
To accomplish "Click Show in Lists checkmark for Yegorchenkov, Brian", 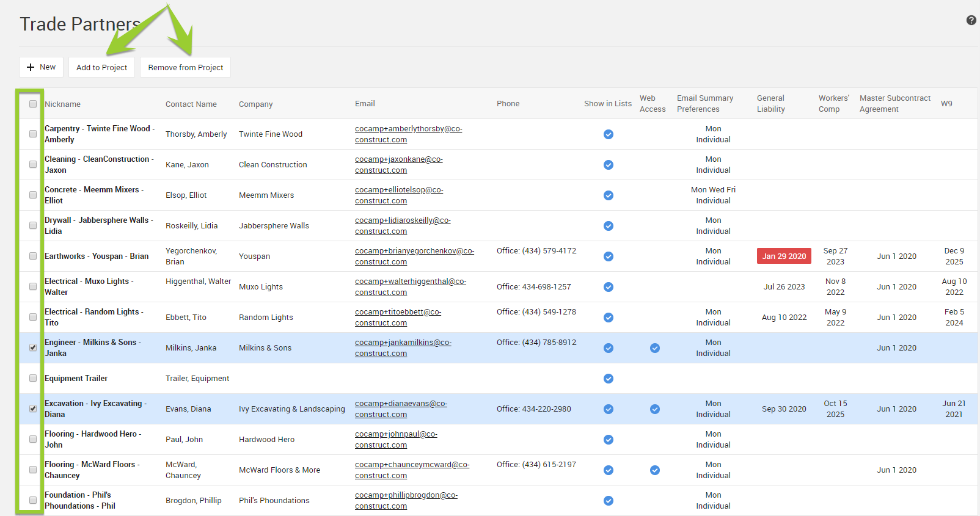I will coord(608,256).
